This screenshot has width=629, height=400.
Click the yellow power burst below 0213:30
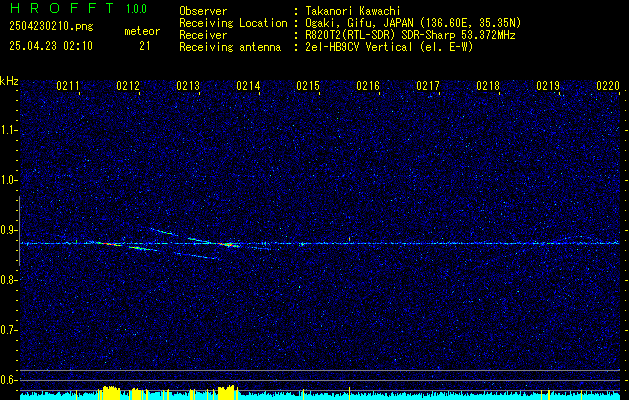point(228,392)
